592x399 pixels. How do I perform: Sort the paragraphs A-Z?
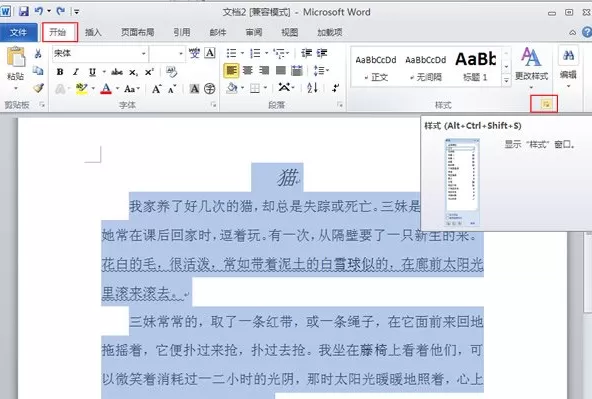(x=312, y=88)
